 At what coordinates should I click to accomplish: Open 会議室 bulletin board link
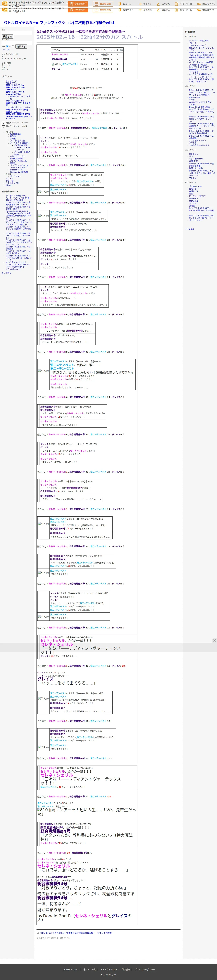point(13,138)
